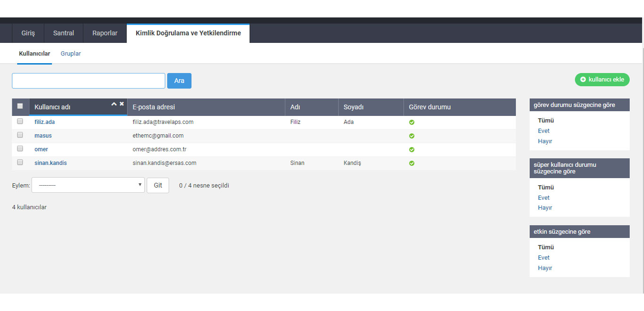
Task: Click green status checkmark for omer
Action: pos(412,150)
